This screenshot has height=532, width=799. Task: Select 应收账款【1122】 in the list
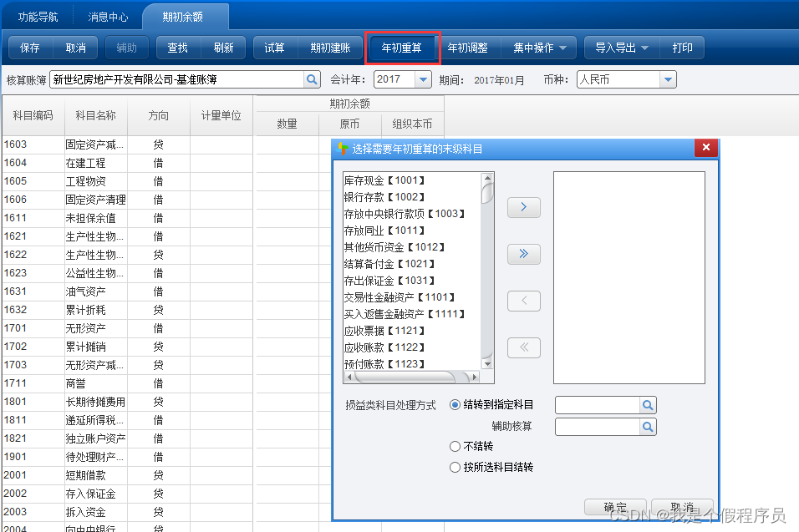(384, 347)
